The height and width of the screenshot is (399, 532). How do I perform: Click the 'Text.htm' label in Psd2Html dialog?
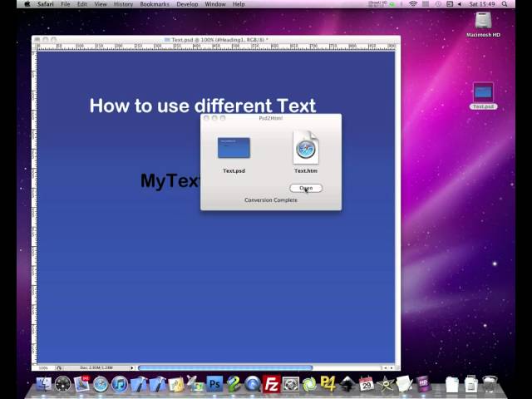click(306, 170)
